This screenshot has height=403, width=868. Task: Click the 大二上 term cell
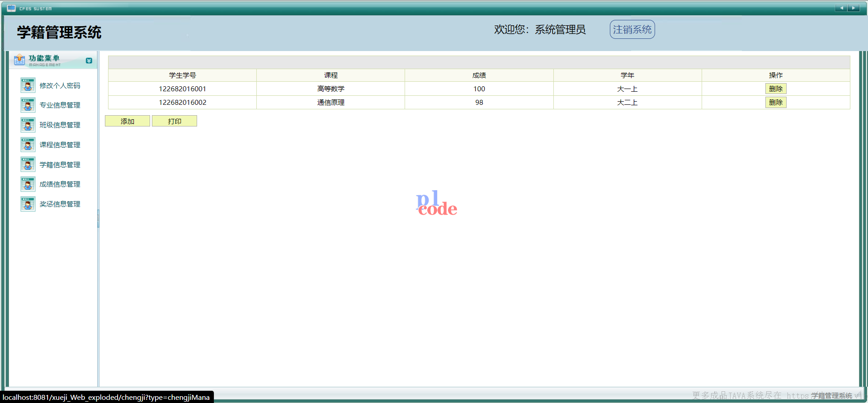click(x=627, y=103)
